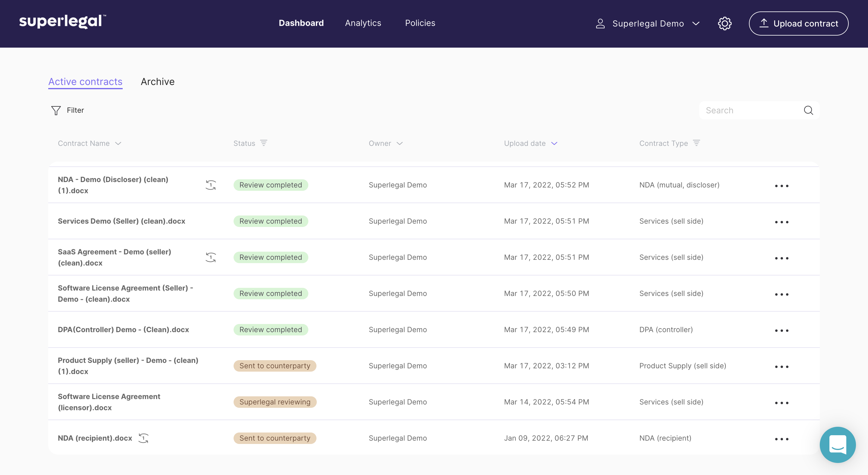Go to the Analytics page
This screenshot has height=475, width=868.
pos(363,23)
